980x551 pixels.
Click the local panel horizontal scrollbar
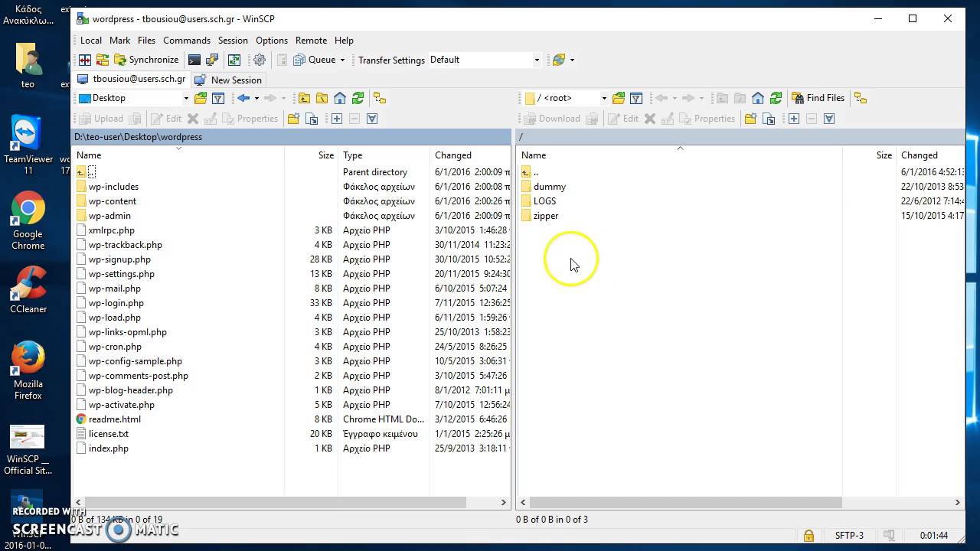276,502
